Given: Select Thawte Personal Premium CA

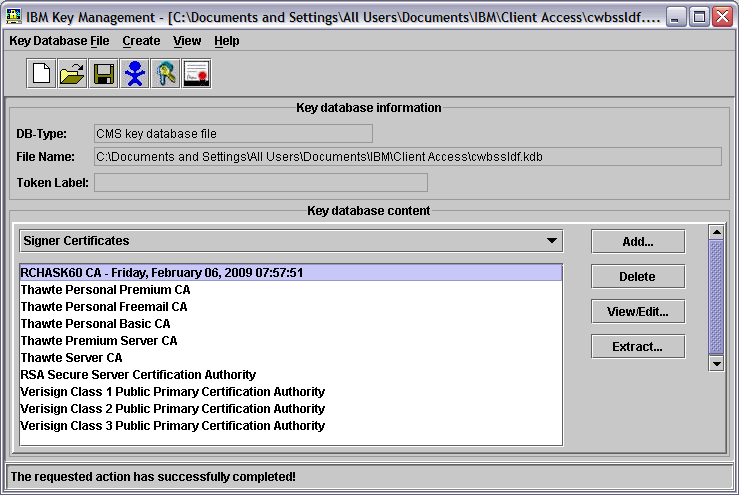Looking at the screenshot, I should coord(291,289).
